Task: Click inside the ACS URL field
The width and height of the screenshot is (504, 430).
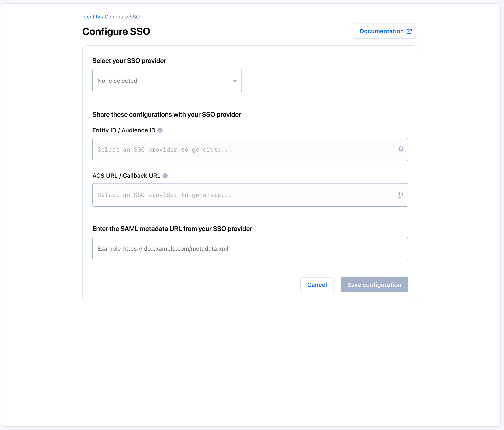Action: tap(243, 195)
